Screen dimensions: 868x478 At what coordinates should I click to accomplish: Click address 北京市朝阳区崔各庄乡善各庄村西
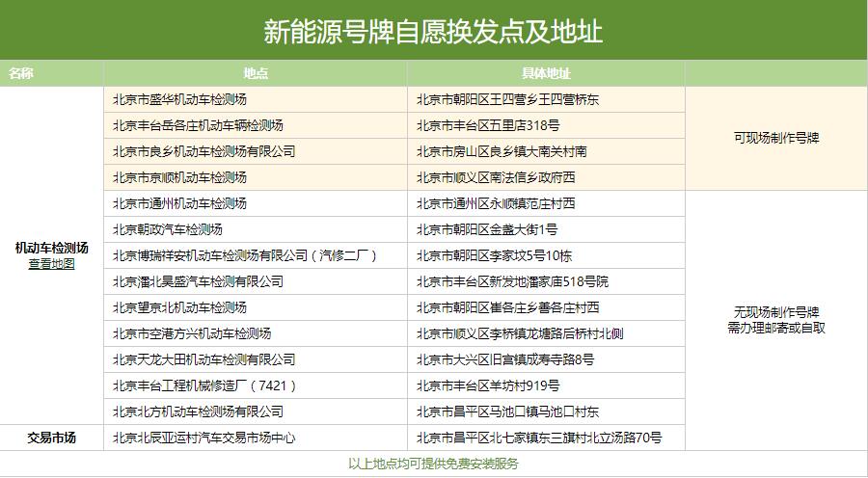(x=507, y=307)
